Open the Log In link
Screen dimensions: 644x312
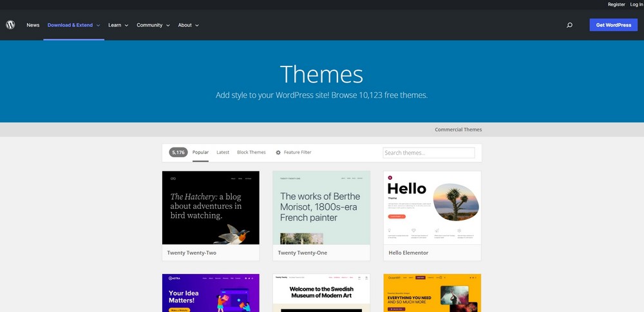click(x=637, y=5)
